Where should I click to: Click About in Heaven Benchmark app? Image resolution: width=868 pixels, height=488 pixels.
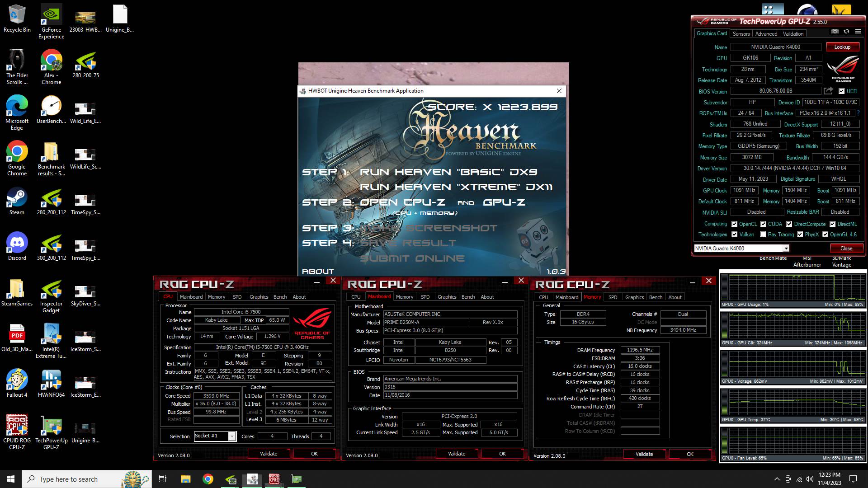pos(318,272)
